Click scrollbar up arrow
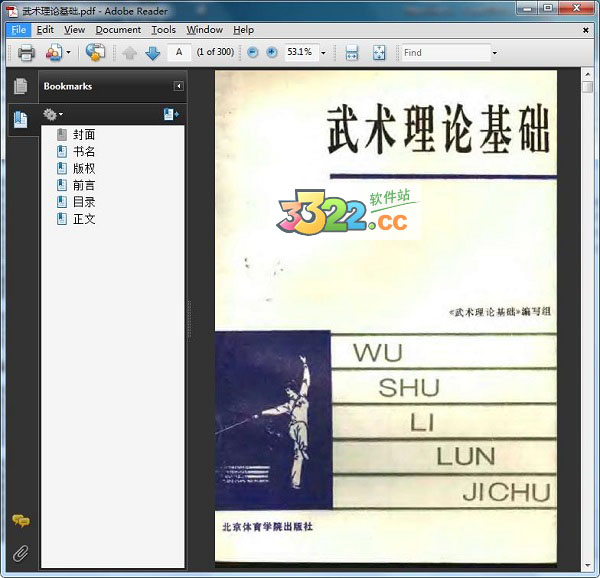This screenshot has width=600, height=578. point(587,73)
